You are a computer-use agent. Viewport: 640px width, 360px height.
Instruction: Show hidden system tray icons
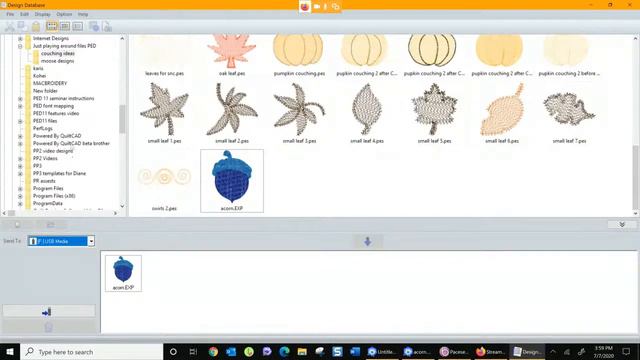[x=553, y=351]
